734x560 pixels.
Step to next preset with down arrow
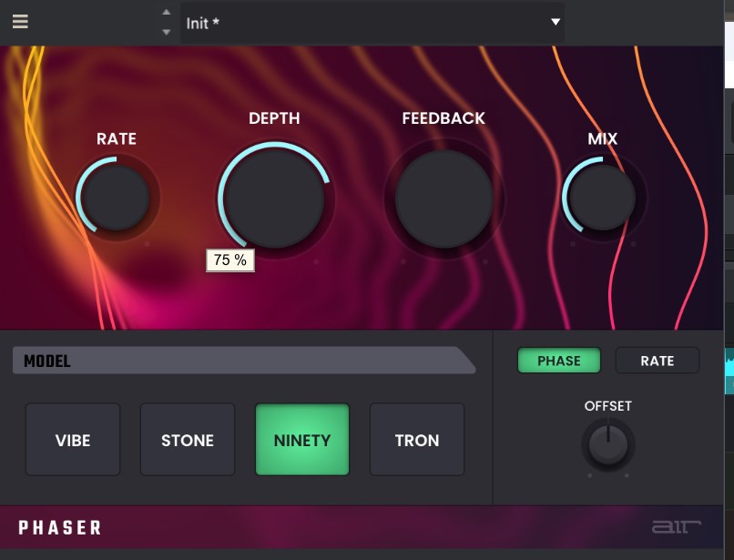pos(166,32)
